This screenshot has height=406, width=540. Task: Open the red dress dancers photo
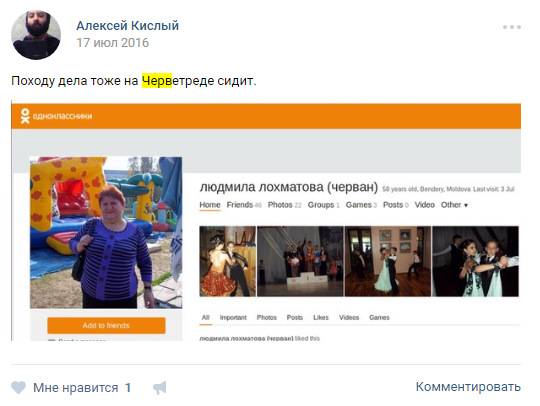pos(228,261)
